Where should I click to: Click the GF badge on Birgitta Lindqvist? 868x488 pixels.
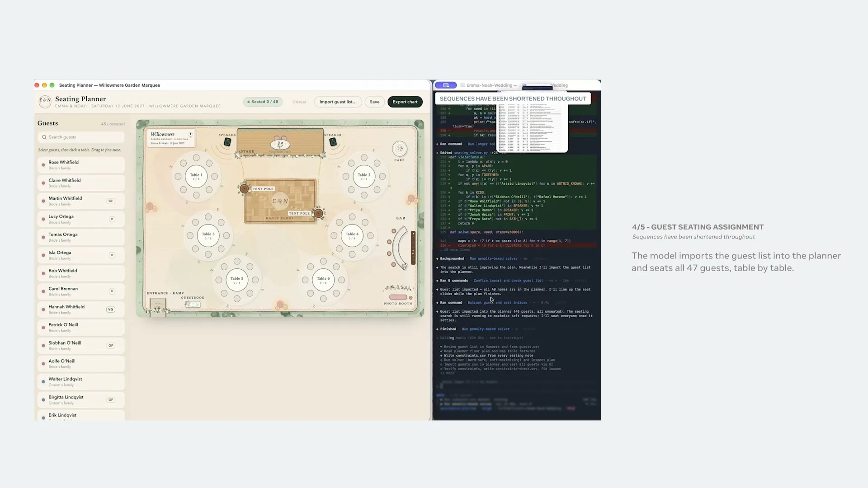tap(111, 400)
